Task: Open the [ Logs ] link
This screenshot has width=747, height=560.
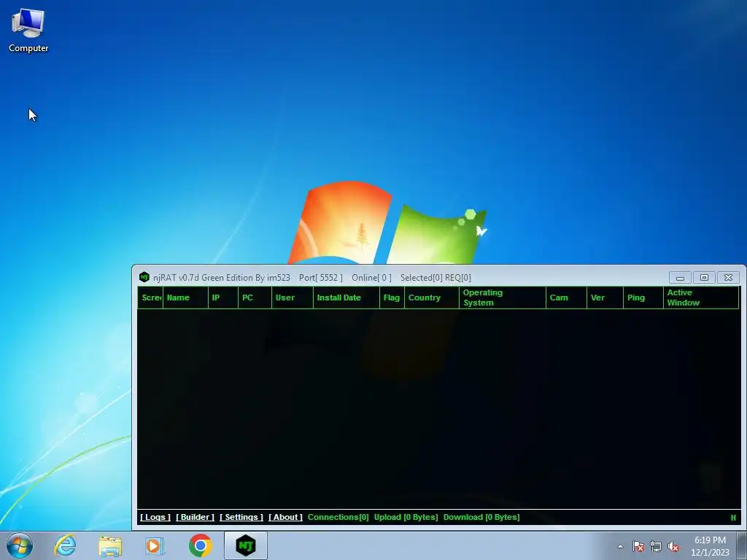Action: point(155,517)
